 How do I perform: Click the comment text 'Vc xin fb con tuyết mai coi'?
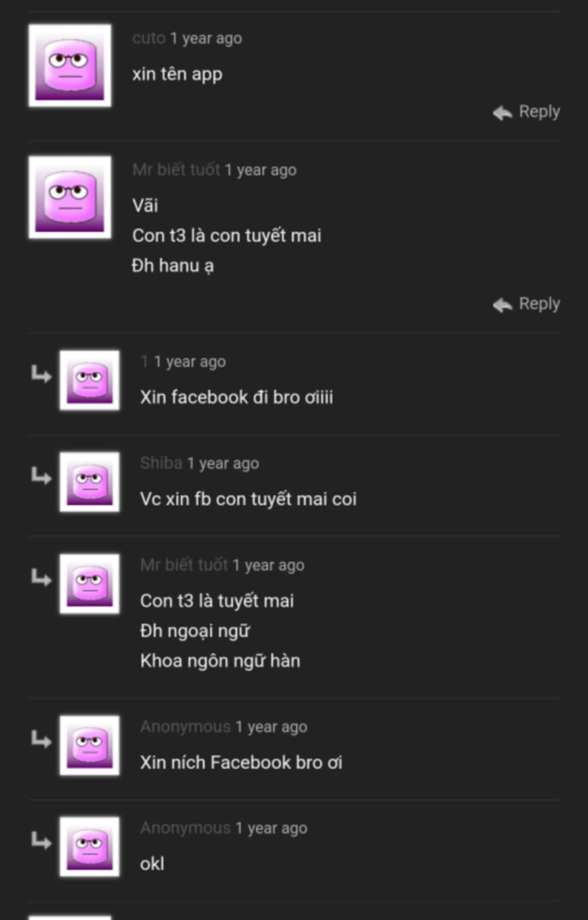[x=248, y=499]
